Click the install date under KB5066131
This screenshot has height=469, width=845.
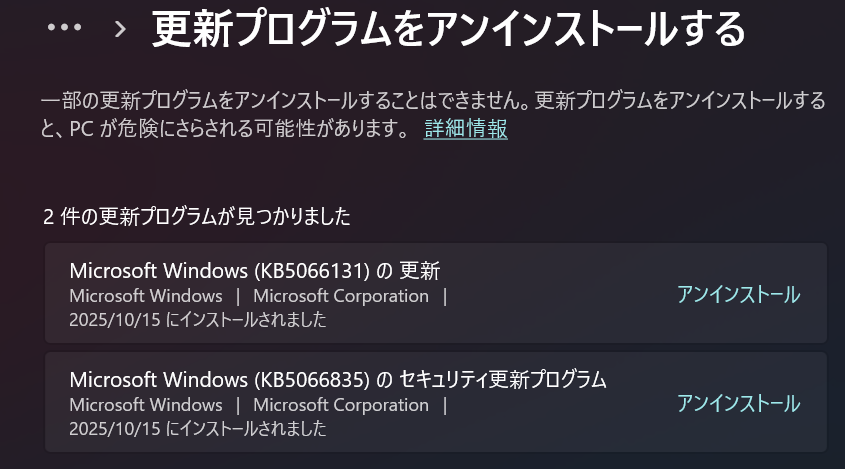click(198, 320)
